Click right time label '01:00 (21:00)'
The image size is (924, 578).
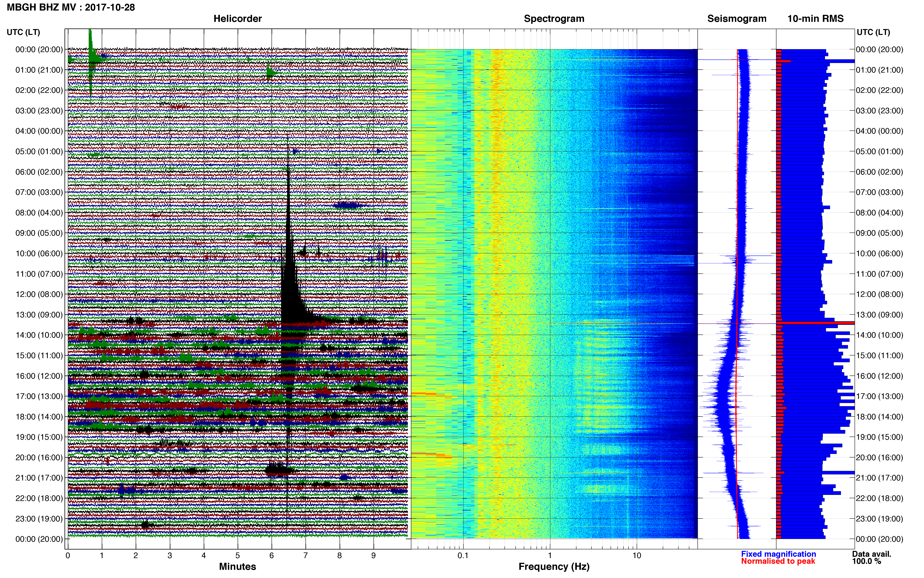click(879, 70)
